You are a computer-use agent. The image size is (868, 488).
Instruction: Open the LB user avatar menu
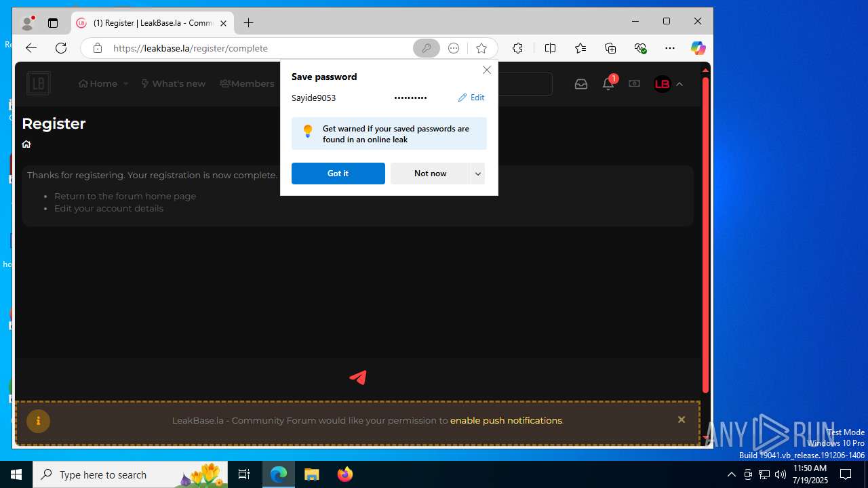[662, 84]
